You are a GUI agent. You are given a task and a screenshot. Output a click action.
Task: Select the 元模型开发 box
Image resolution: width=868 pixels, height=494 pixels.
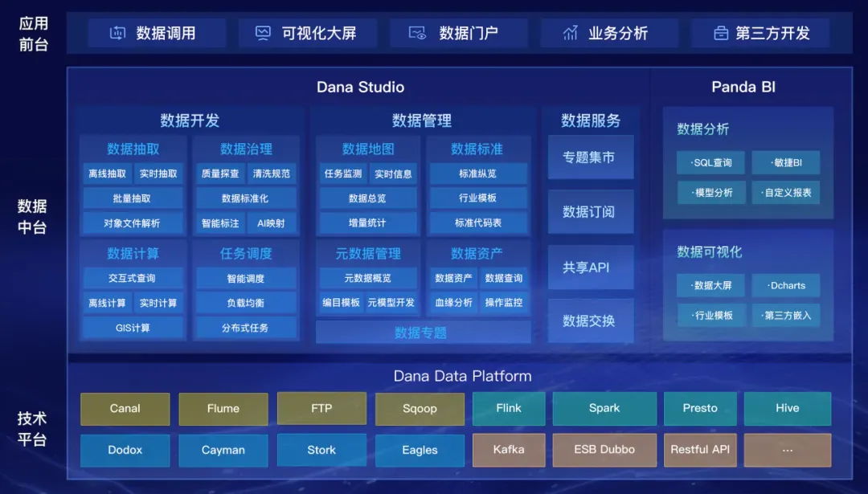[x=391, y=303]
